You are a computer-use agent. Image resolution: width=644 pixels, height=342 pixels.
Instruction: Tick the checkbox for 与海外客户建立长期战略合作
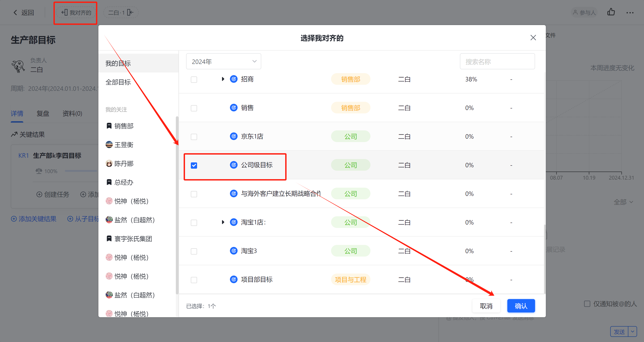coord(194,194)
